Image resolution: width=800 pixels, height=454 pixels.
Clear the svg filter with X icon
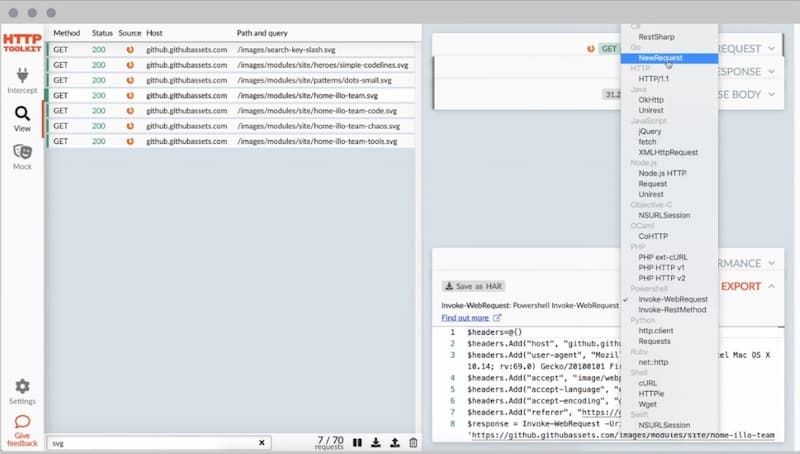point(262,443)
